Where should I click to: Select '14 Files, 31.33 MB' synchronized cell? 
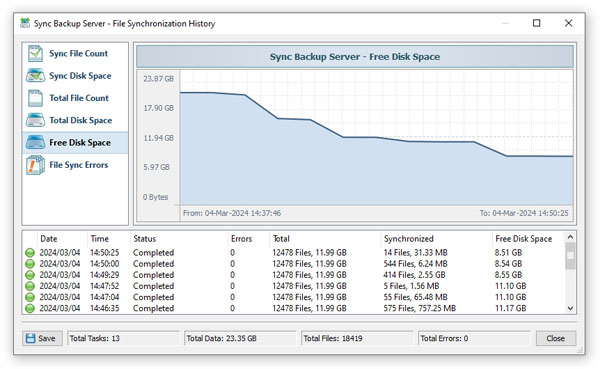coord(415,253)
